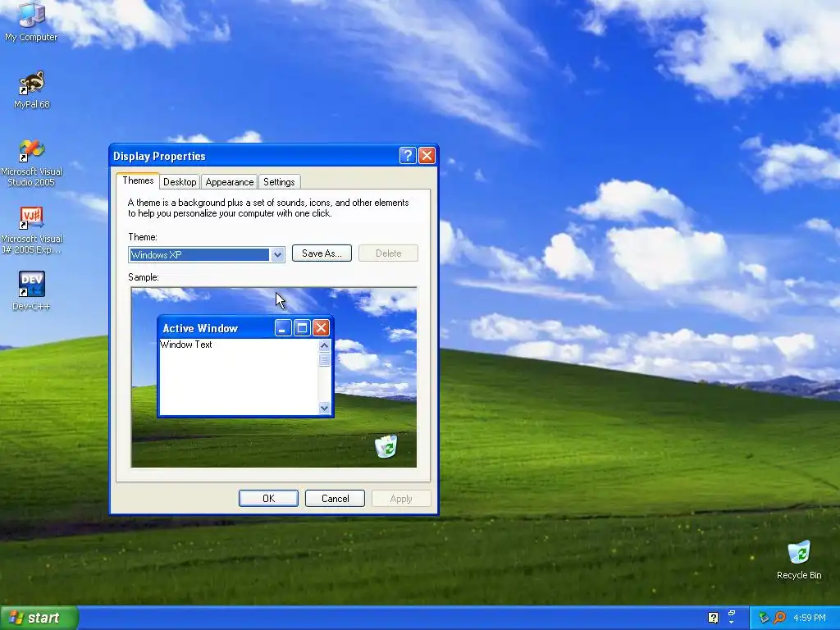Select the Microsoft Visual Studio 2005 shortcut

[32, 162]
